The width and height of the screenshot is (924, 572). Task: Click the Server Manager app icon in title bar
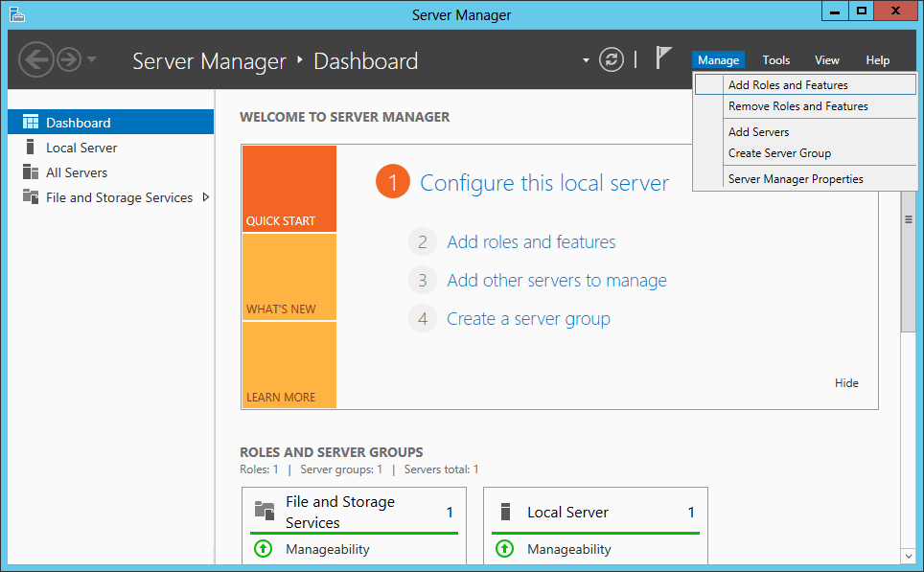click(17, 14)
